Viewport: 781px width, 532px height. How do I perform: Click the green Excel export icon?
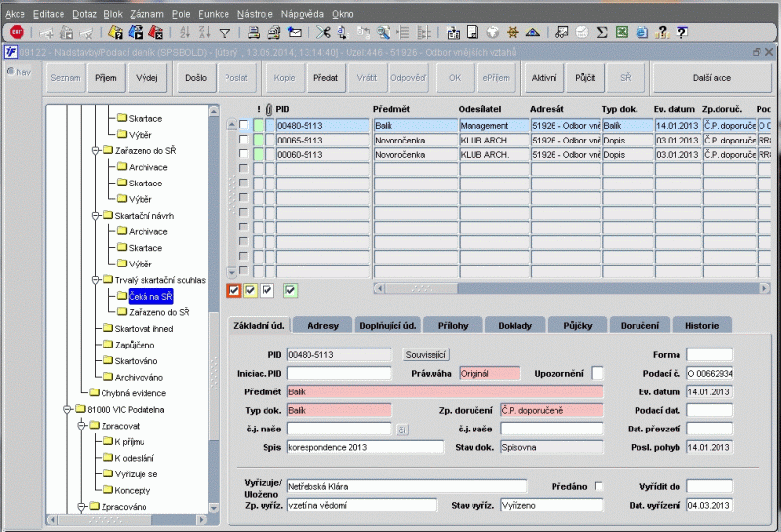pos(621,33)
